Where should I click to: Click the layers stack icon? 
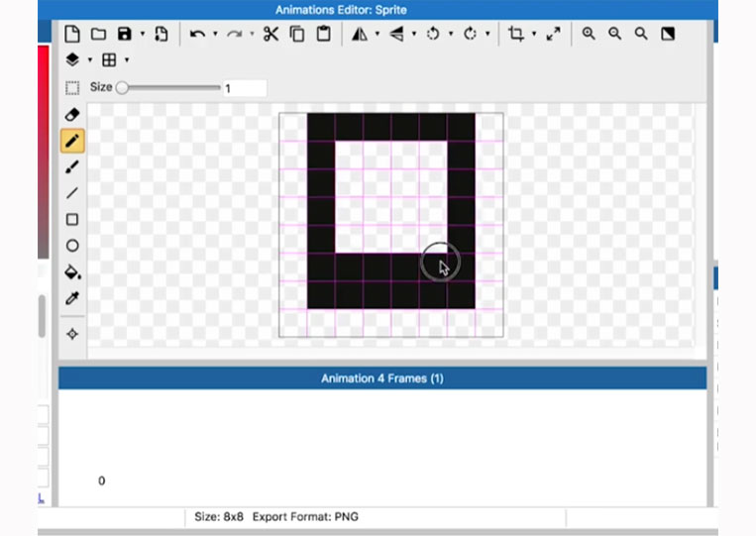coord(72,59)
